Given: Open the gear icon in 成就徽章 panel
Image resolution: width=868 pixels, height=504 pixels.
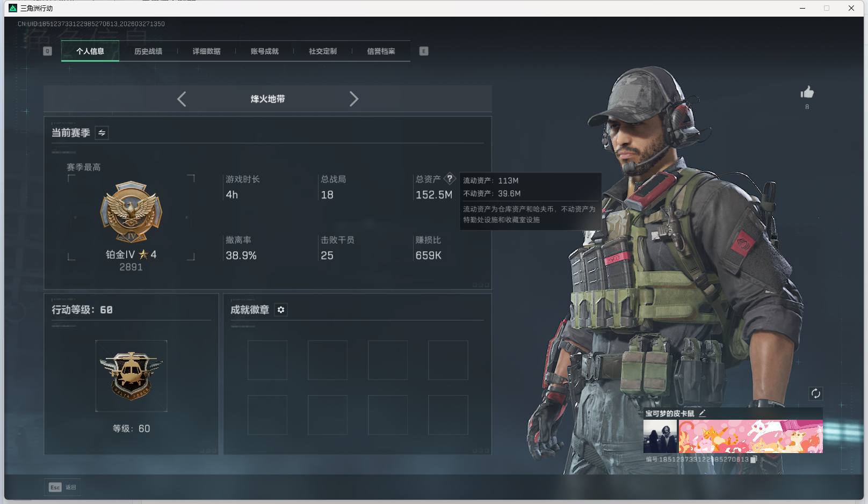Looking at the screenshot, I should (281, 310).
